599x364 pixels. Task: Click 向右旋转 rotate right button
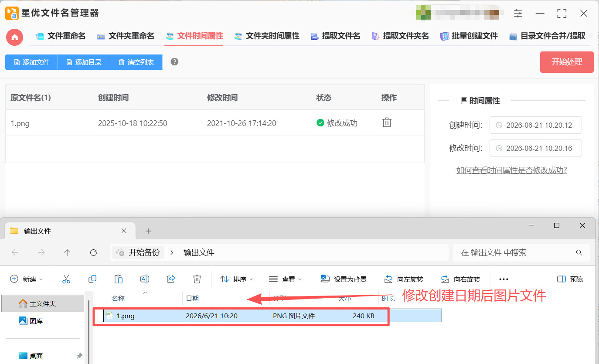[460, 279]
